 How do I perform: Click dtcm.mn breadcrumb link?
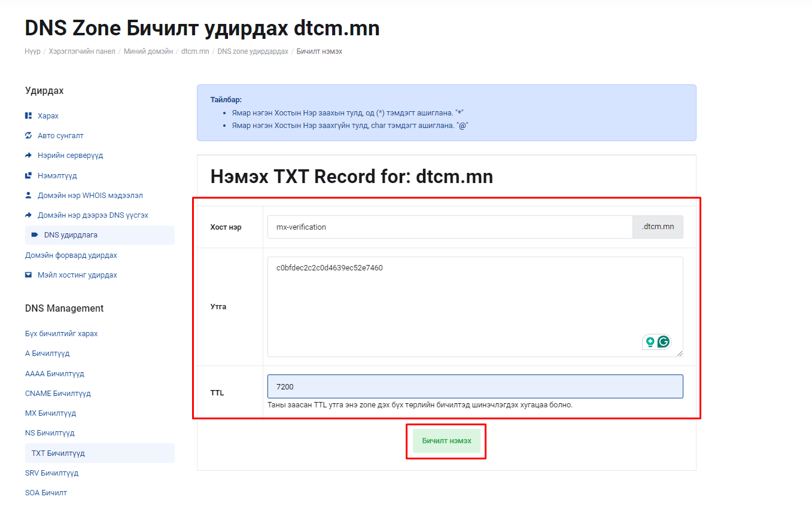pyautogui.click(x=195, y=51)
